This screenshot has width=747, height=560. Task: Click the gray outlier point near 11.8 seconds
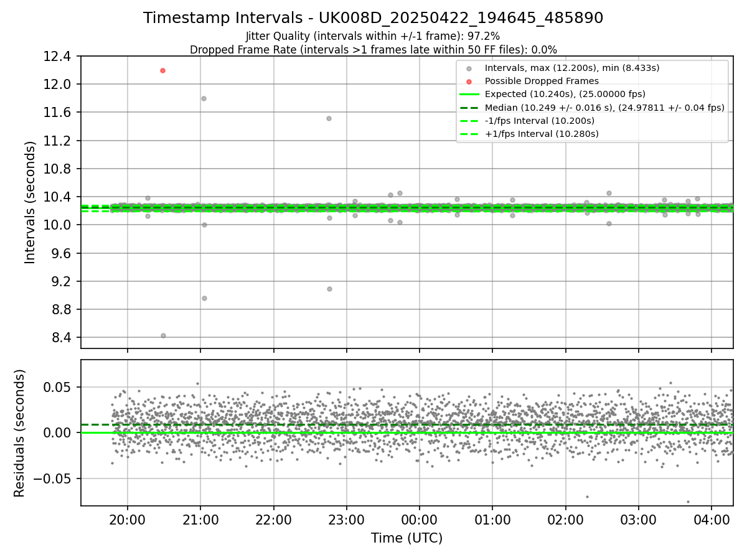tap(204, 98)
